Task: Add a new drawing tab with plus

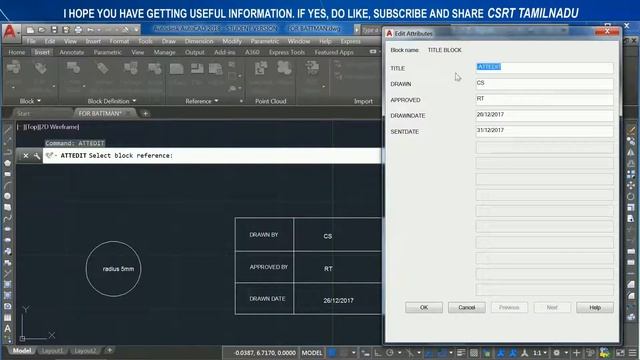Action: click(145, 113)
